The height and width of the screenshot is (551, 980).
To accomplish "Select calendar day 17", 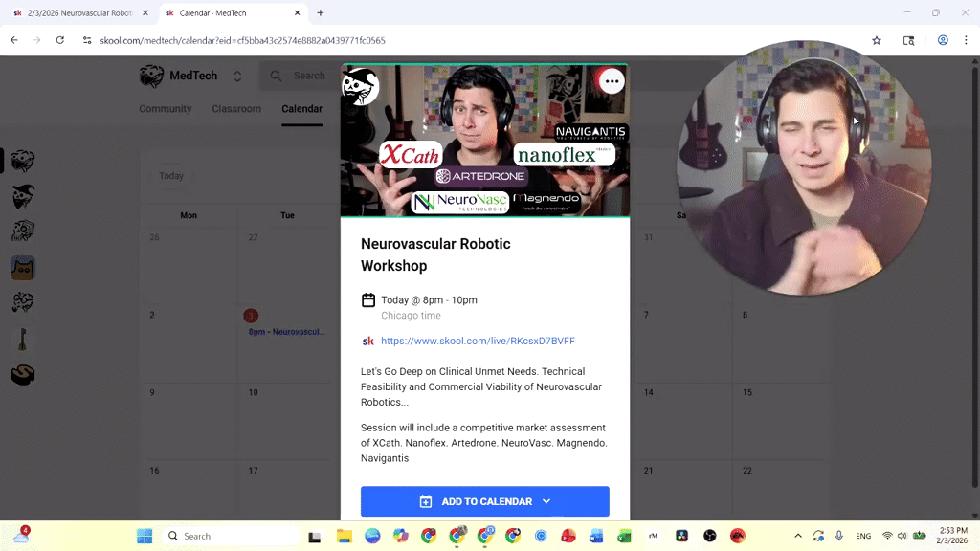I will coord(253,471).
